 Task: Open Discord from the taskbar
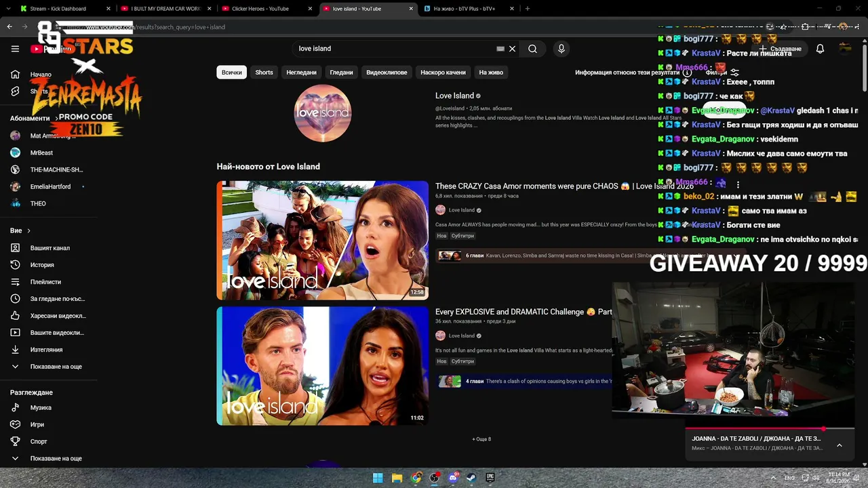[453, 478]
